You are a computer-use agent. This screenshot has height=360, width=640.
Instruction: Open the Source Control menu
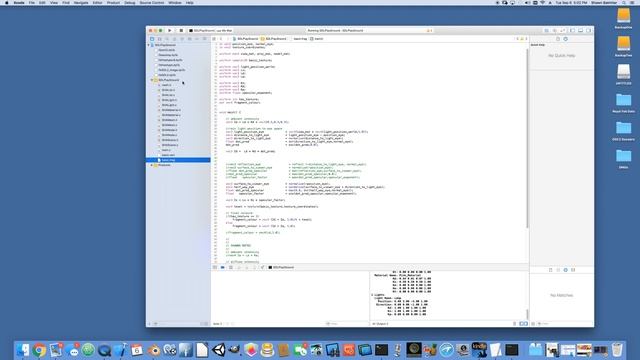point(151,3)
